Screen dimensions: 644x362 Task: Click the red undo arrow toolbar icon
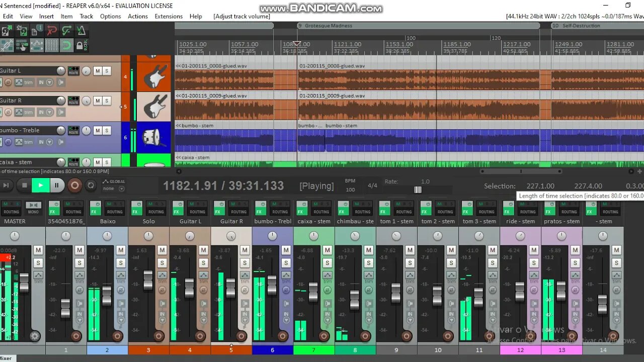52,31
